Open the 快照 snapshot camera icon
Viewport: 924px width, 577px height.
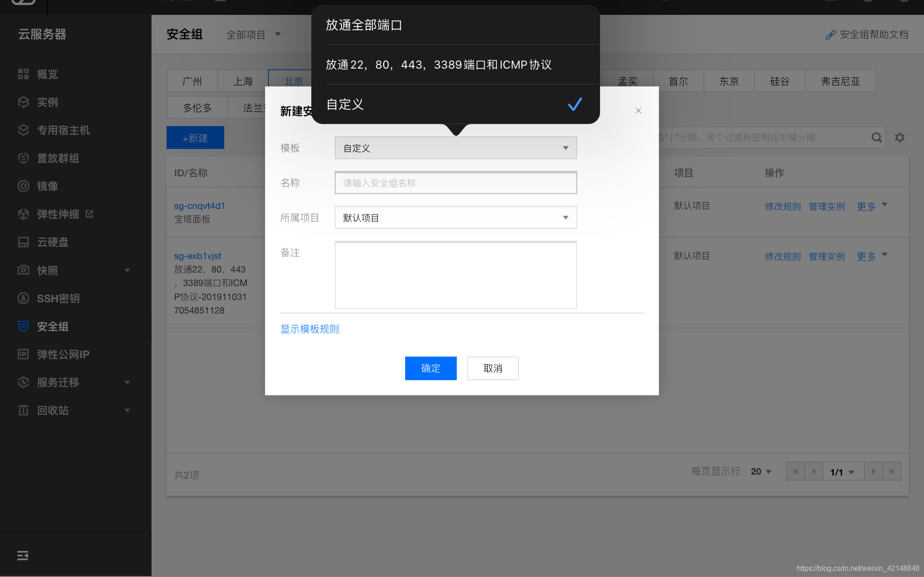coord(23,270)
